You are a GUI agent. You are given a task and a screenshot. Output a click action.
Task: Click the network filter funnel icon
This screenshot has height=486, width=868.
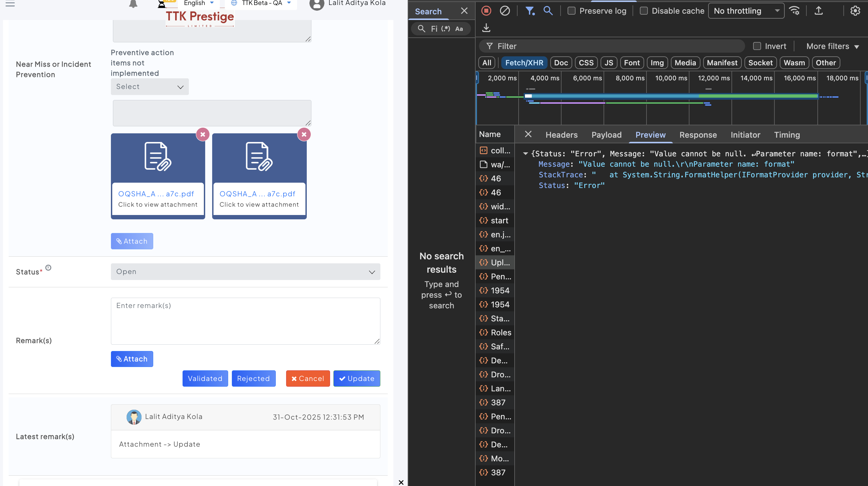pos(530,11)
